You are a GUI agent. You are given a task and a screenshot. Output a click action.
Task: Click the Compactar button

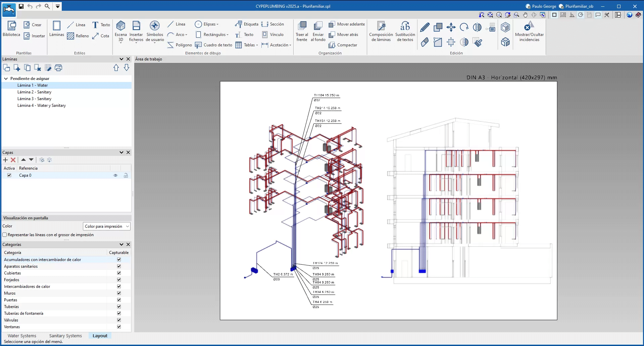pos(343,45)
